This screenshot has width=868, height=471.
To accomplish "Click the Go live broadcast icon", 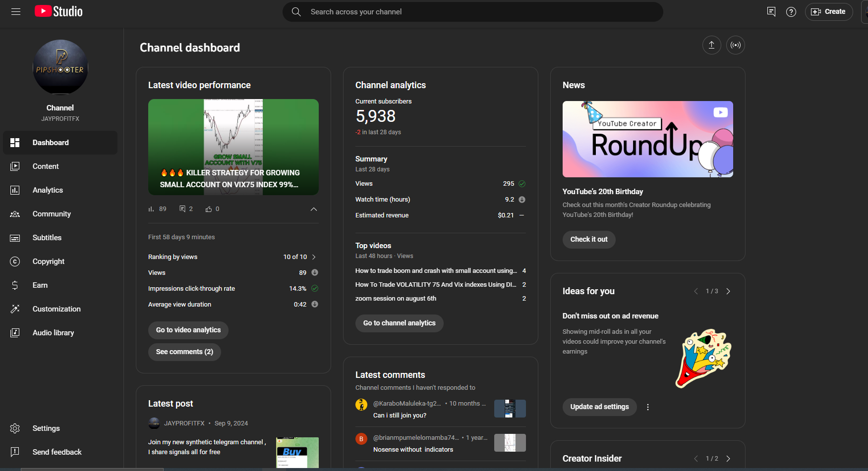I will click(x=736, y=45).
